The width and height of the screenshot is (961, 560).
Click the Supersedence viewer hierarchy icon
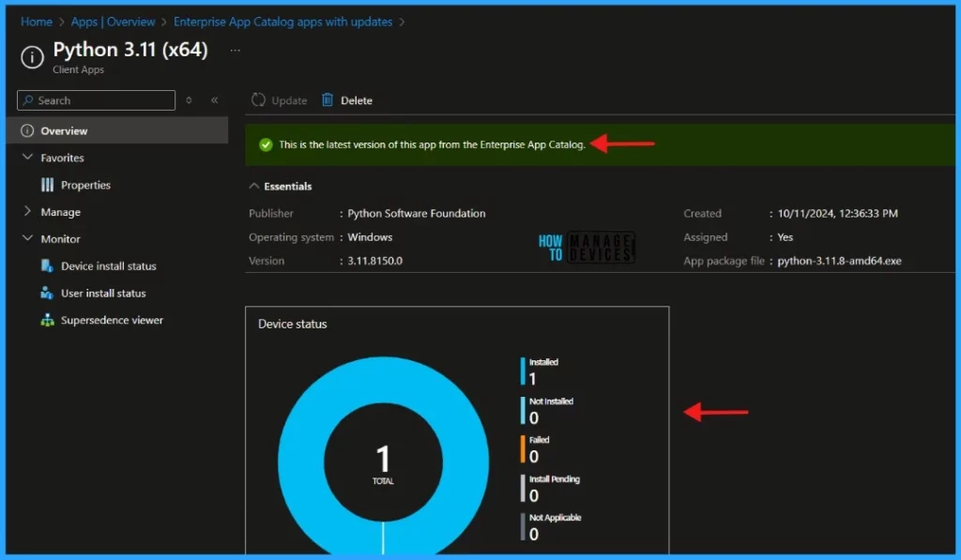click(47, 320)
